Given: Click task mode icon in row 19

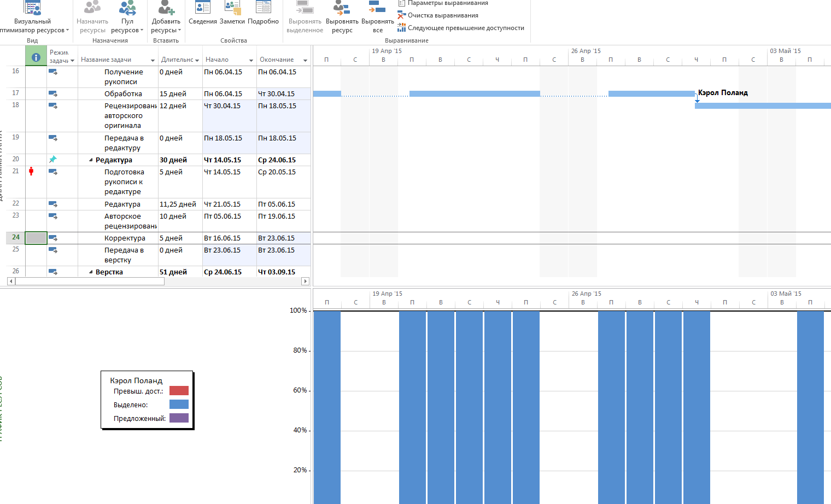Looking at the screenshot, I should (53, 138).
